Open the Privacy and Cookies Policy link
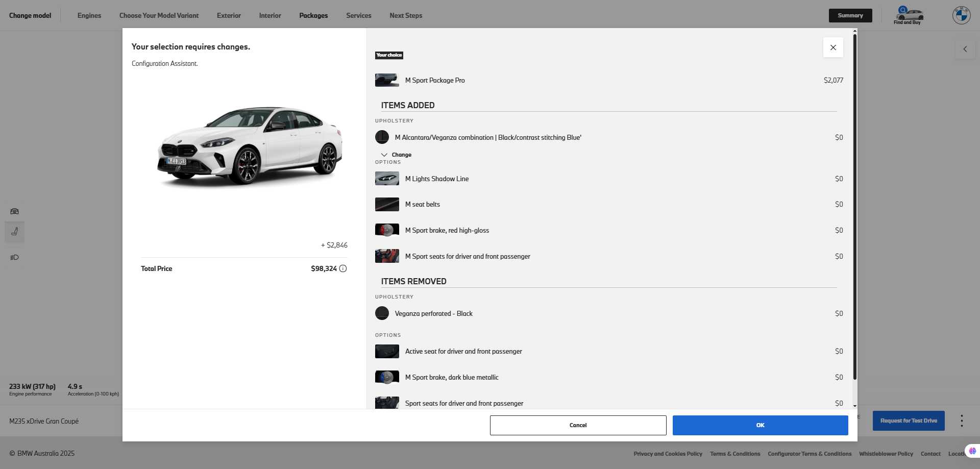The image size is (980, 469). (x=668, y=454)
